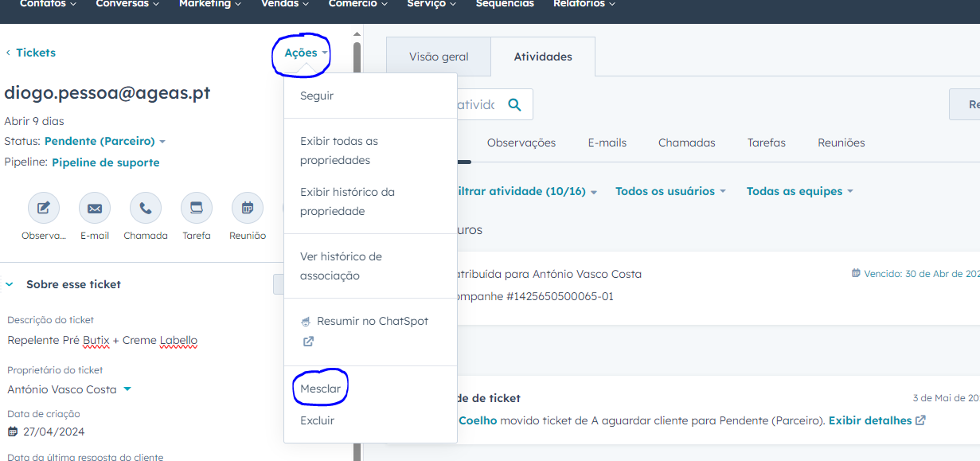Click the search magnifier icon in activities
Screen dimensions: 980x461
click(514, 104)
